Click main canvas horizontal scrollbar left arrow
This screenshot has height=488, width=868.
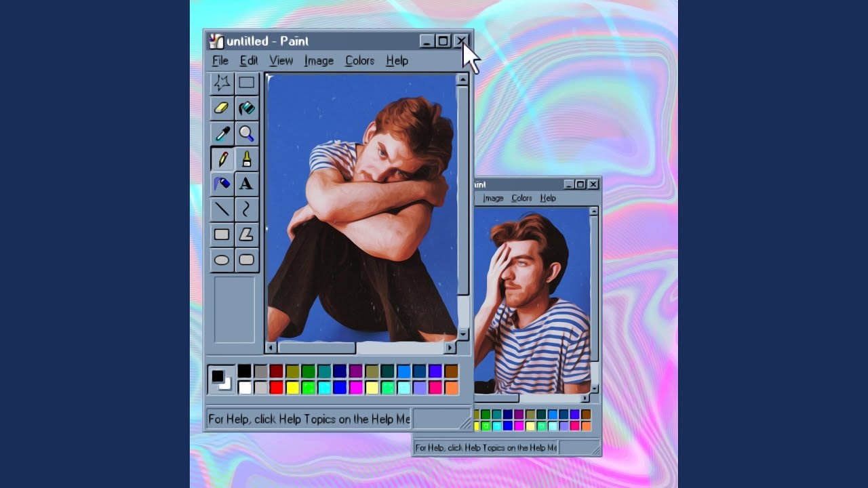click(x=271, y=348)
